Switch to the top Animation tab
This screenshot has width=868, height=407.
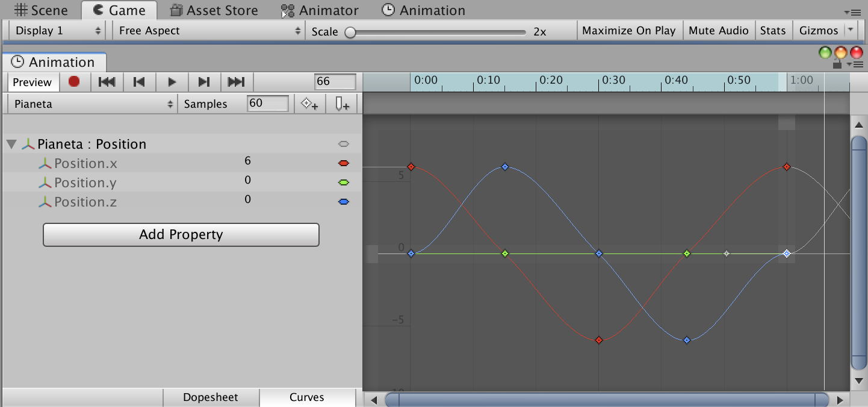tap(423, 10)
